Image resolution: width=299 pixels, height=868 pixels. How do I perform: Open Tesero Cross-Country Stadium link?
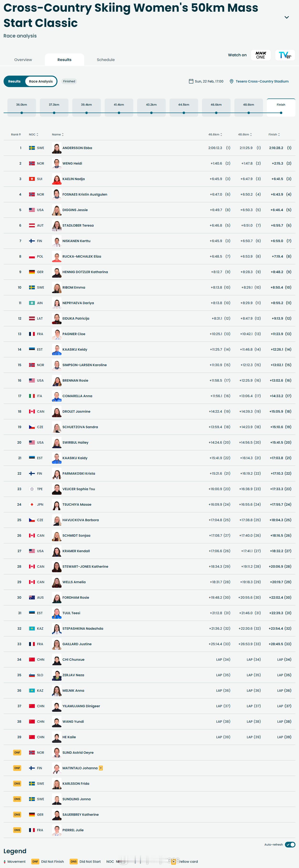[262, 81]
